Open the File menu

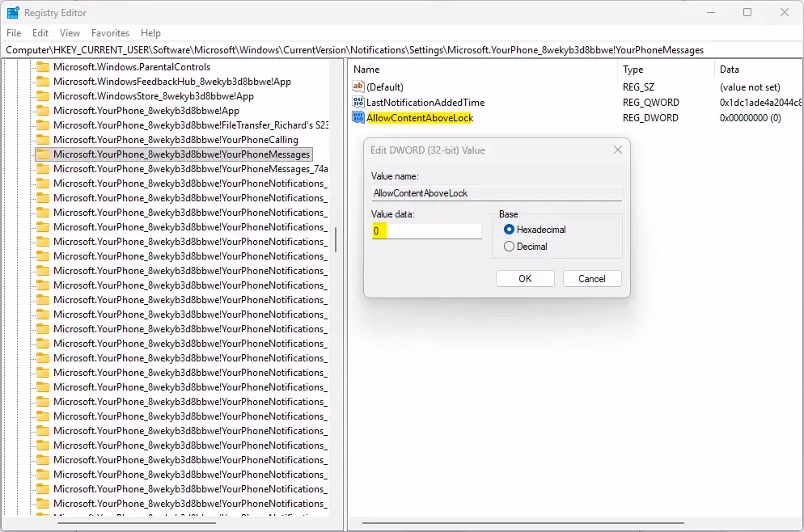13,33
